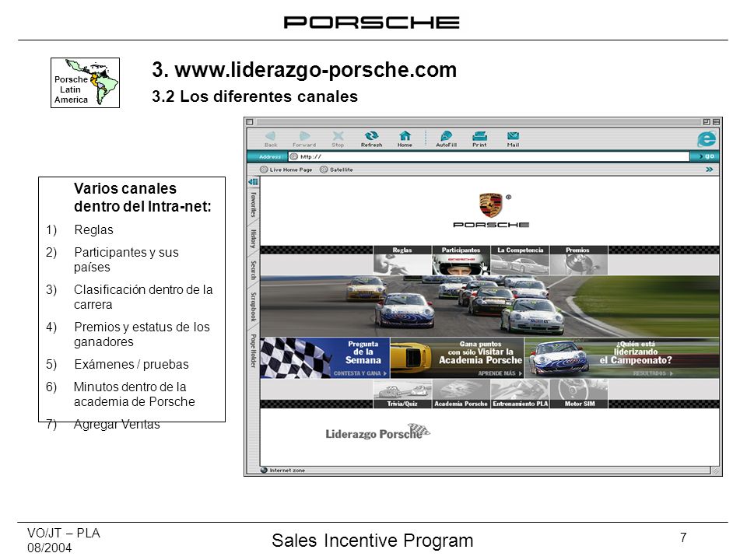Viewport: 747px width, 560px height.
Task: Open the Search side tab
Action: pyautogui.click(x=253, y=271)
